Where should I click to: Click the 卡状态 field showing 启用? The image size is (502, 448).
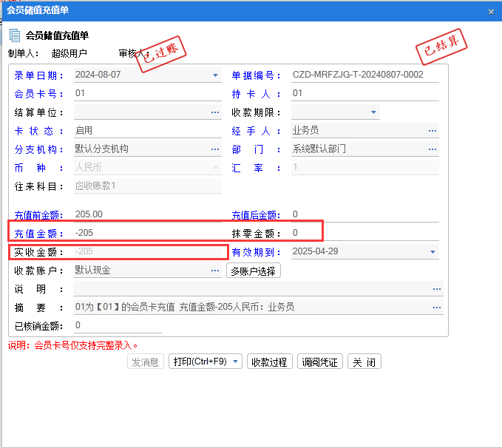148,131
